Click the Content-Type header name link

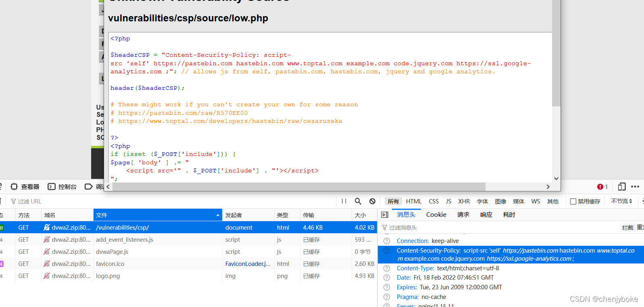(x=415, y=268)
